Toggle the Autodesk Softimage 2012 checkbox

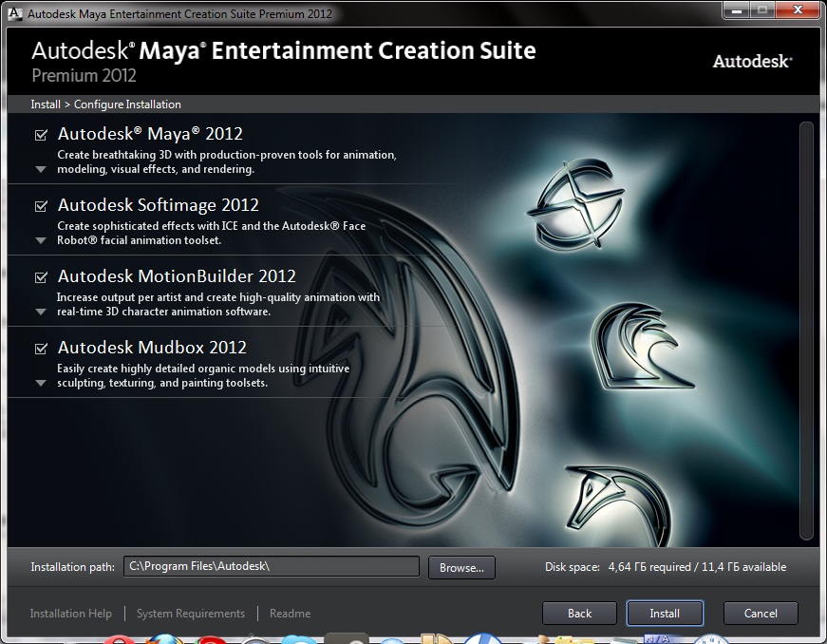click(41, 206)
